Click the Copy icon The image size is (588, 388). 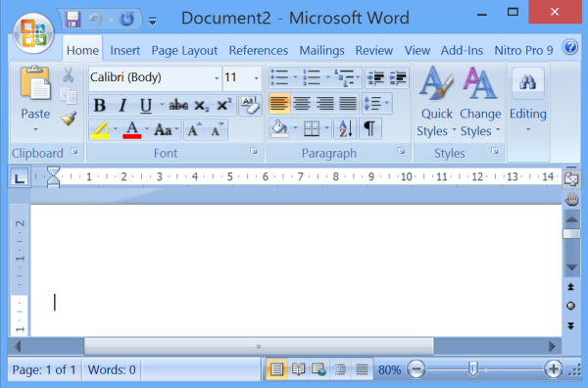click(68, 96)
